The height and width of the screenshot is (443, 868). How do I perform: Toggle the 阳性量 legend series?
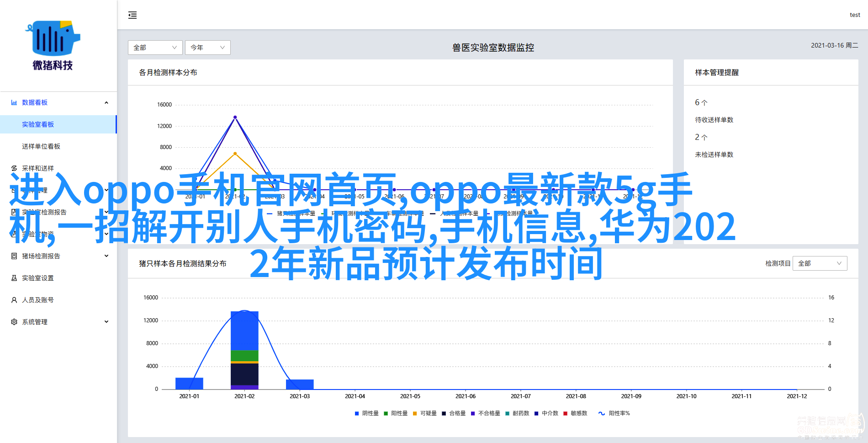coord(396,413)
